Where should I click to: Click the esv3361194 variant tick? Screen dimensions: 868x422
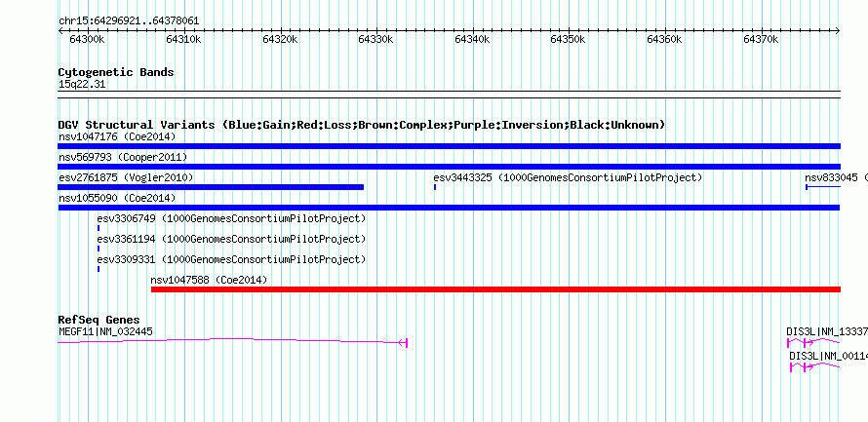pyautogui.click(x=99, y=249)
